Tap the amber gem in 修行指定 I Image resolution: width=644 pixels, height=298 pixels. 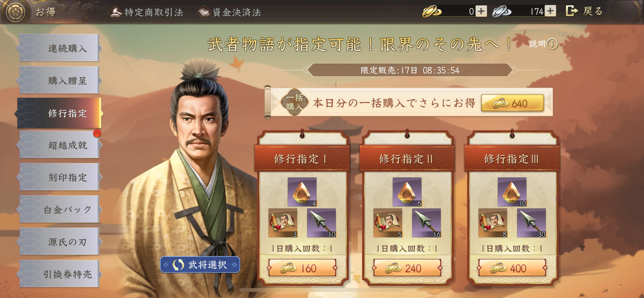tap(302, 192)
